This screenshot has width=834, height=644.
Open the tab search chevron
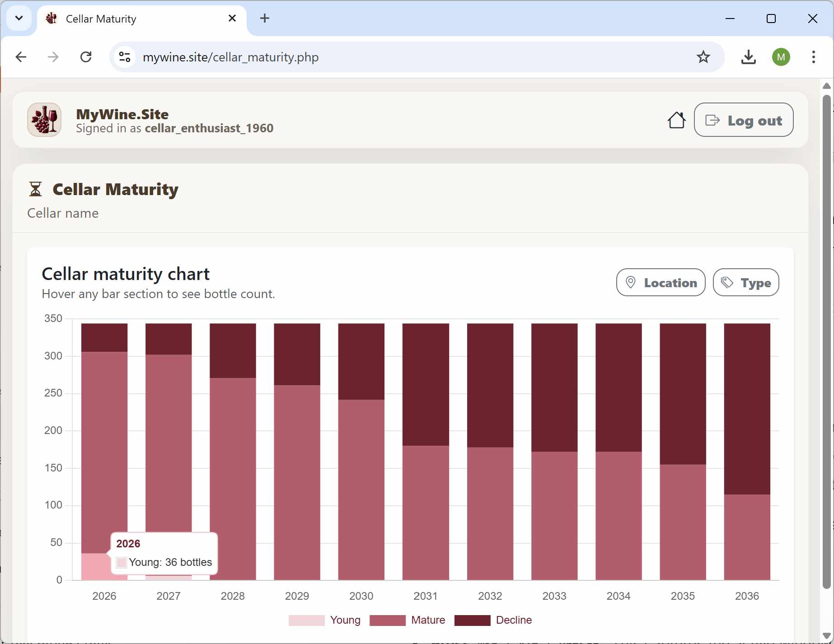(x=19, y=18)
